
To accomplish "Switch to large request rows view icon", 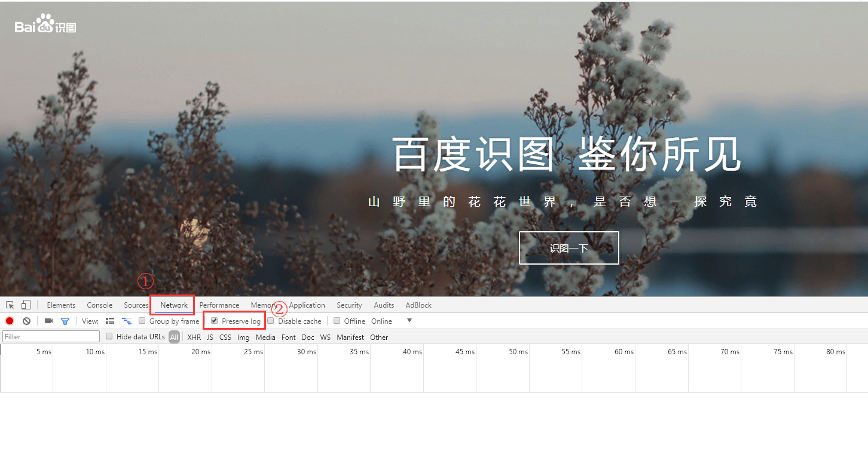I will (110, 321).
